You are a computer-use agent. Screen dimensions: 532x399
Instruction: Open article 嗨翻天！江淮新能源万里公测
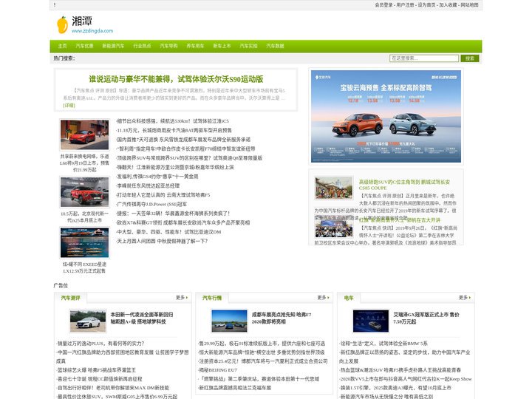[x=174, y=167]
